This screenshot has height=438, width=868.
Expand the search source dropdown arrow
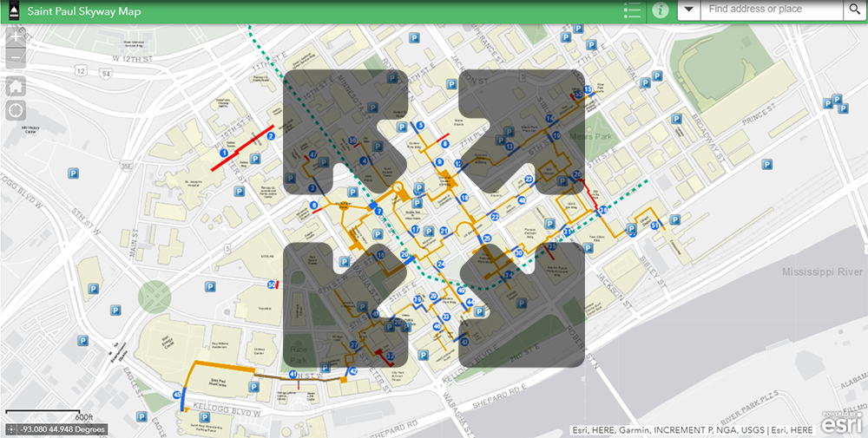[688, 10]
